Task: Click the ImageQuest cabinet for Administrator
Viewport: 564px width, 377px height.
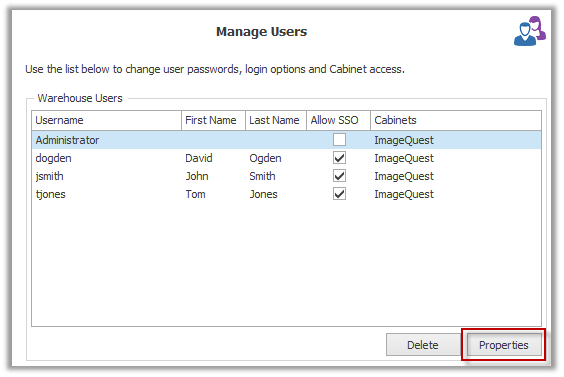Action: click(404, 140)
